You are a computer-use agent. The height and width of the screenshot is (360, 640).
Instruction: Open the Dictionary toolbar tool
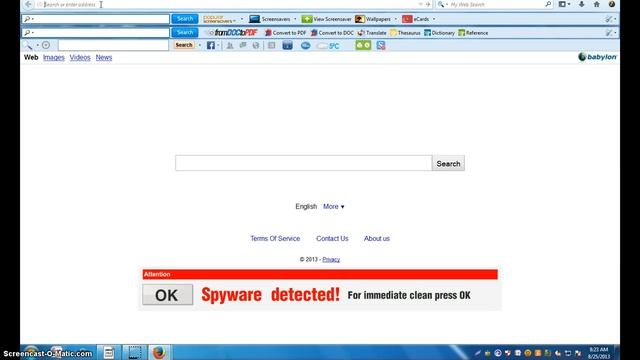click(440, 33)
